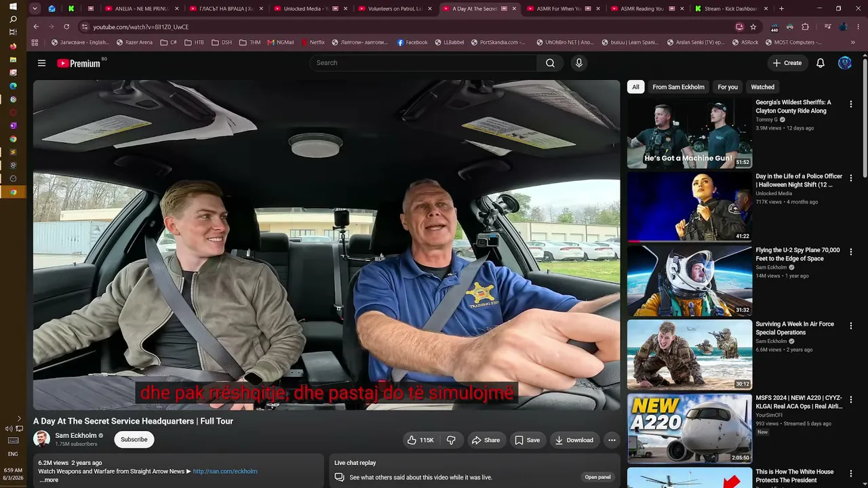868x488 pixels.
Task: Launch Firefox from the taskbar
Action: click(x=13, y=46)
